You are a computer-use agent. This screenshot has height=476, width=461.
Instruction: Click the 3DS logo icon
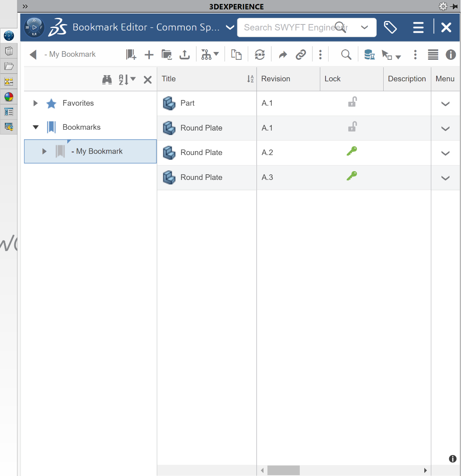pos(58,28)
